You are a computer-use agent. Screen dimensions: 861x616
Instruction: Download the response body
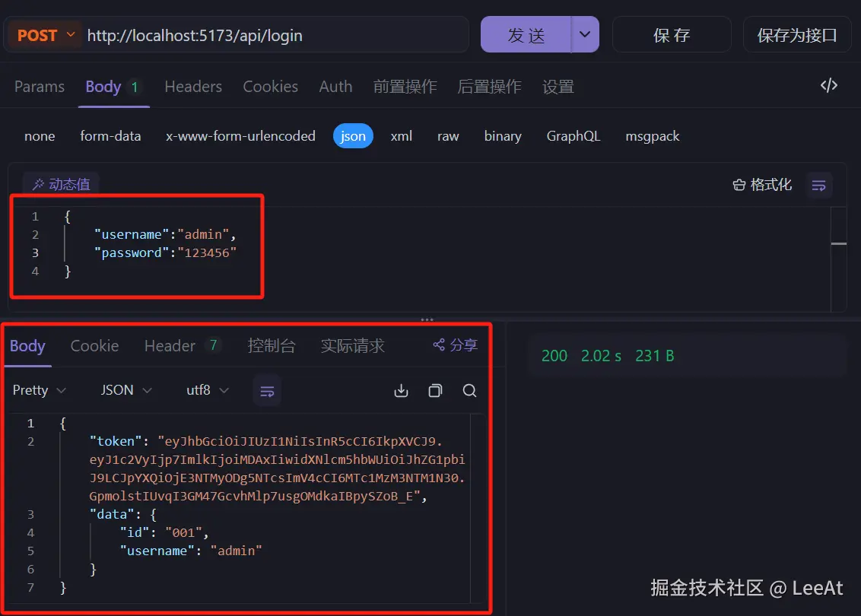[402, 391]
